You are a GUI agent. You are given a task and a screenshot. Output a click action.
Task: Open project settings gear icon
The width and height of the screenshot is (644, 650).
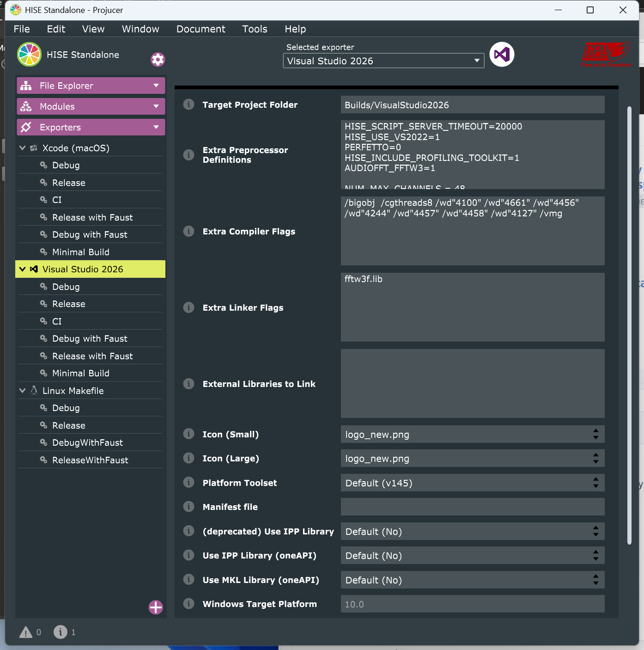[x=158, y=59]
